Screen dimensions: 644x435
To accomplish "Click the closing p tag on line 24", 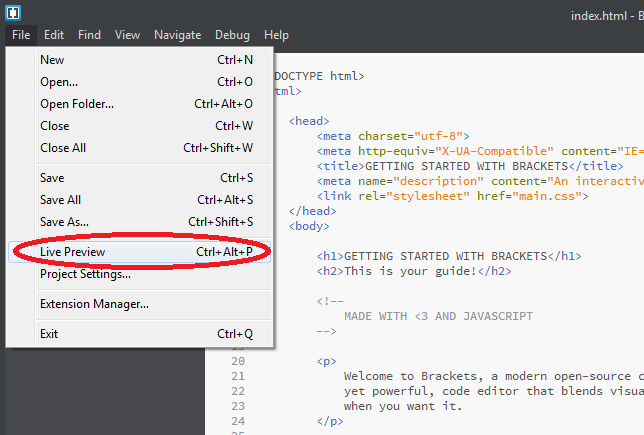I will click(x=330, y=421).
